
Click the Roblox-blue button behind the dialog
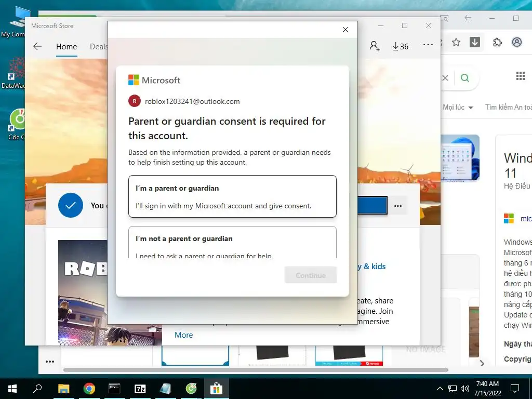pyautogui.click(x=372, y=205)
